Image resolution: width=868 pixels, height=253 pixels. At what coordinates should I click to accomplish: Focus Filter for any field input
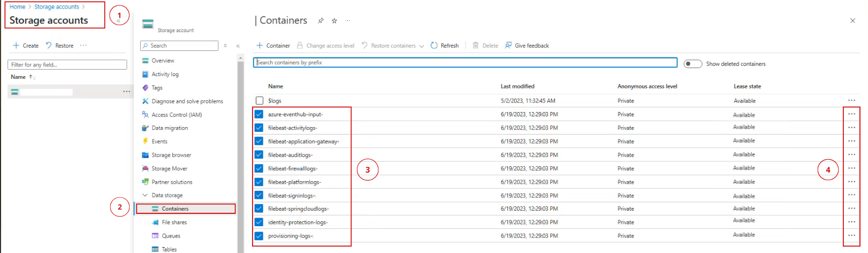67,64
